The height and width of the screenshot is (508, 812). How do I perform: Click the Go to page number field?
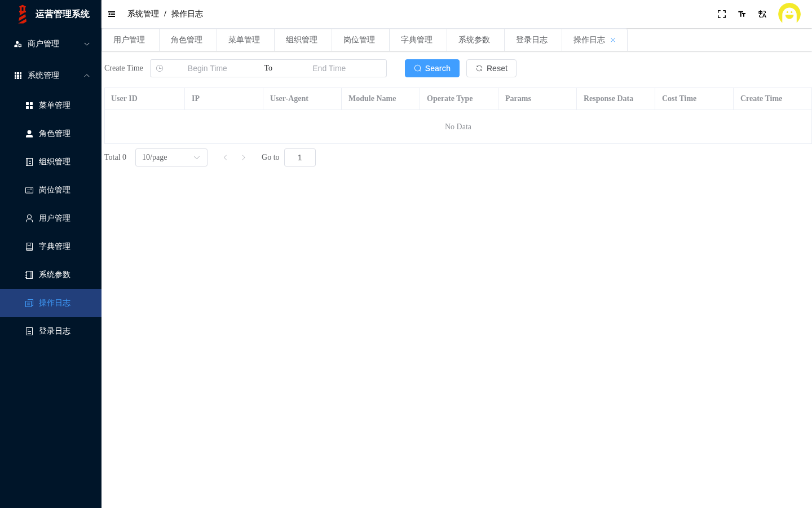click(x=300, y=157)
